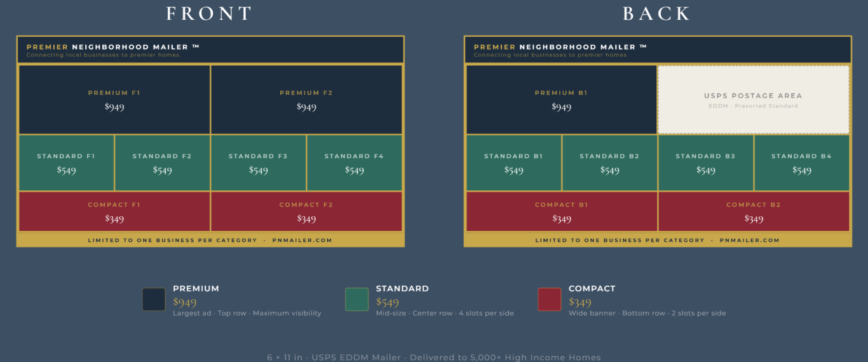Image resolution: width=868 pixels, height=362 pixels.
Task: Choose the Compact B1 banner slot
Action: click(x=561, y=212)
